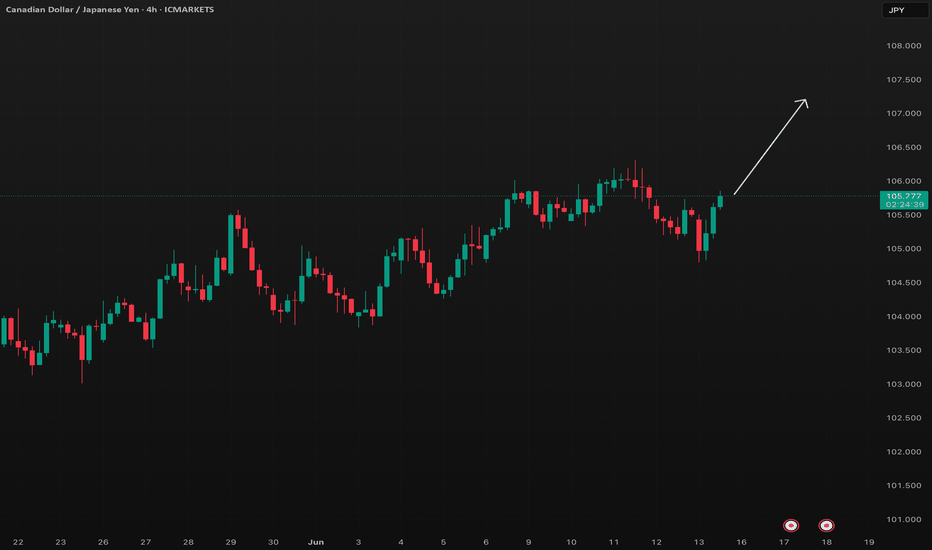The height and width of the screenshot is (550, 932).
Task: Click the date label 19 on time axis
Action: [869, 542]
